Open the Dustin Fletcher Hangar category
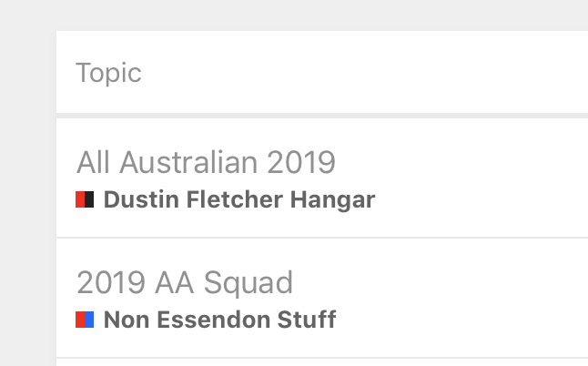 (239, 199)
